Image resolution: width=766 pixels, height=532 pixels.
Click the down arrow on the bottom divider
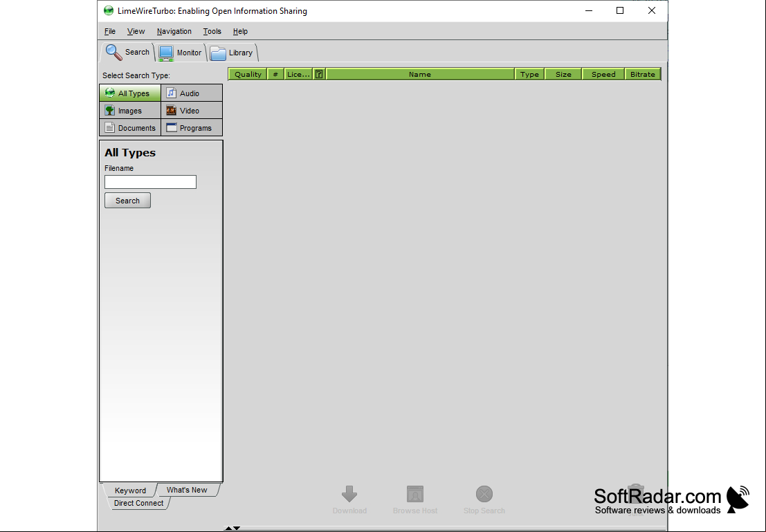(x=237, y=528)
